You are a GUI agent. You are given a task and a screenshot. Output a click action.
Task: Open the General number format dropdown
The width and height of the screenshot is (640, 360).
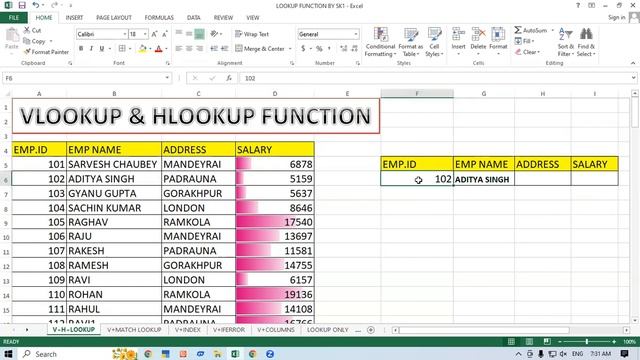point(356,34)
